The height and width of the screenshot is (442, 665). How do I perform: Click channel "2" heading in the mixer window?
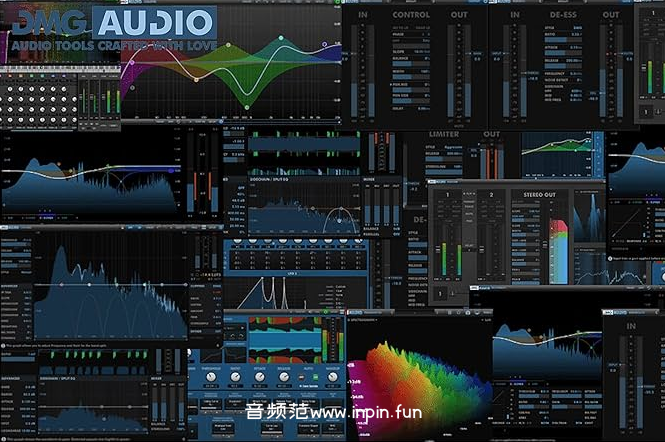click(x=491, y=195)
